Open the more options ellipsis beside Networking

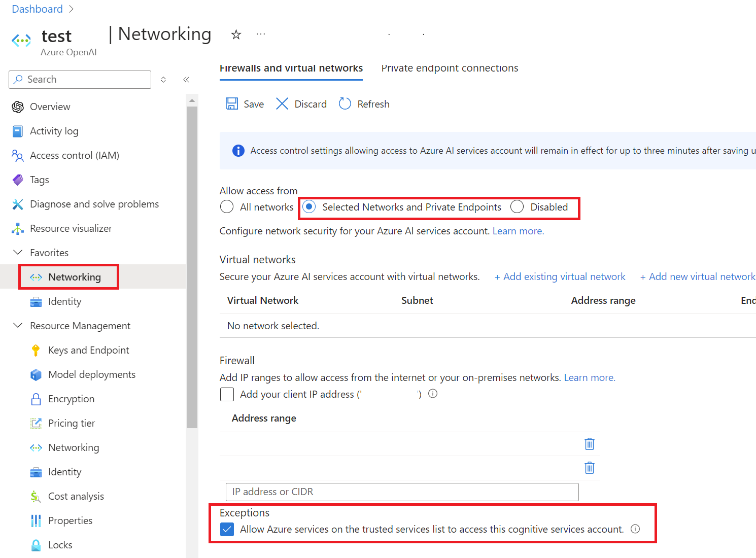[x=261, y=34]
